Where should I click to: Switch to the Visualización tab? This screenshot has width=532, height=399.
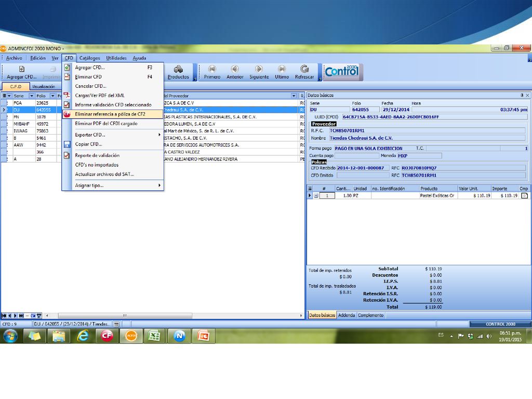click(44, 87)
